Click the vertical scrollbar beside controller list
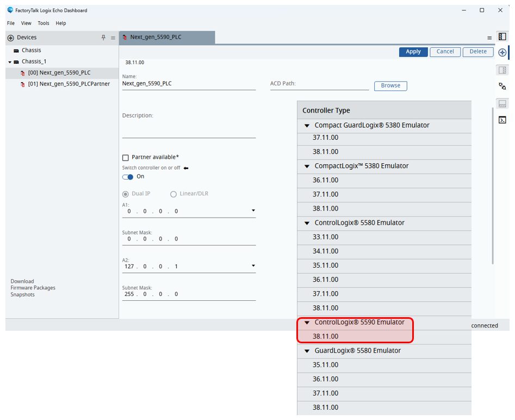 pos(493,185)
